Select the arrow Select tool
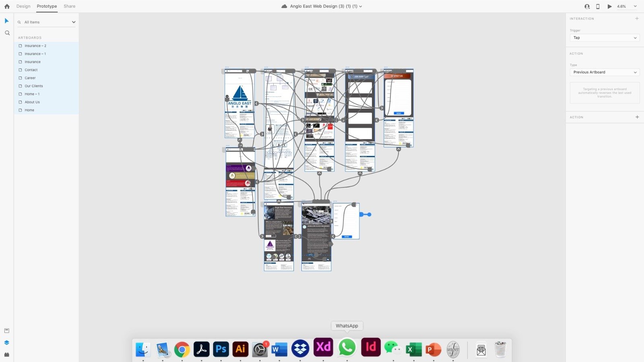The image size is (644, 362). point(7,21)
